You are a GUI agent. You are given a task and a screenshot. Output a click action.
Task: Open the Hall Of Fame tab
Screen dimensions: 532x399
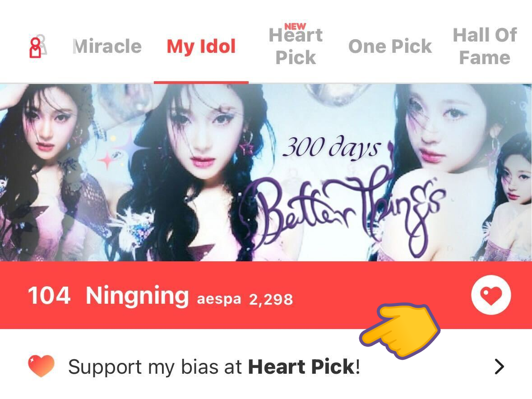pos(485,46)
